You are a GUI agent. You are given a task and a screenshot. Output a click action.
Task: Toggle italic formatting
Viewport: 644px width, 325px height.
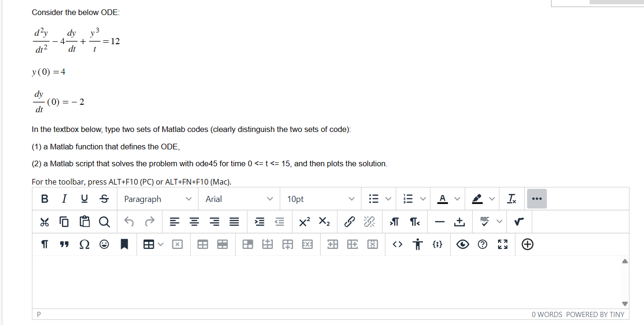pos(64,199)
